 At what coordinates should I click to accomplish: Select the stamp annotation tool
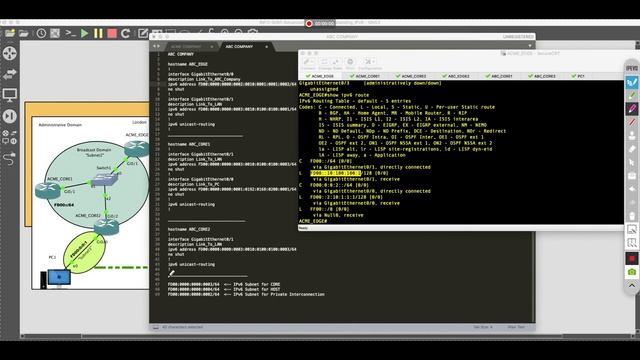pyautogui.click(x=631, y=136)
